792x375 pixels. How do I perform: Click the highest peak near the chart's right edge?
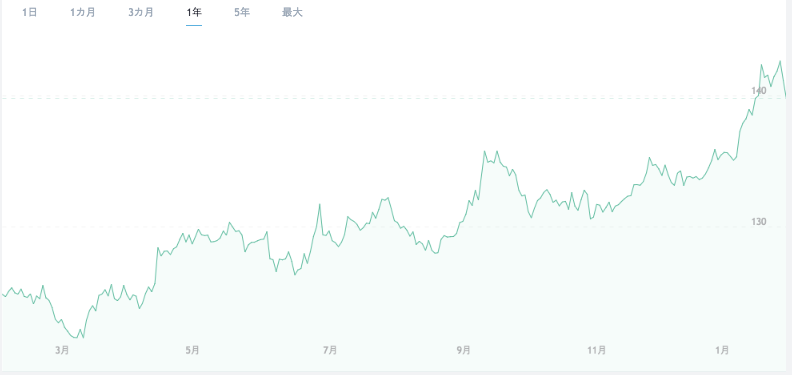coord(780,61)
